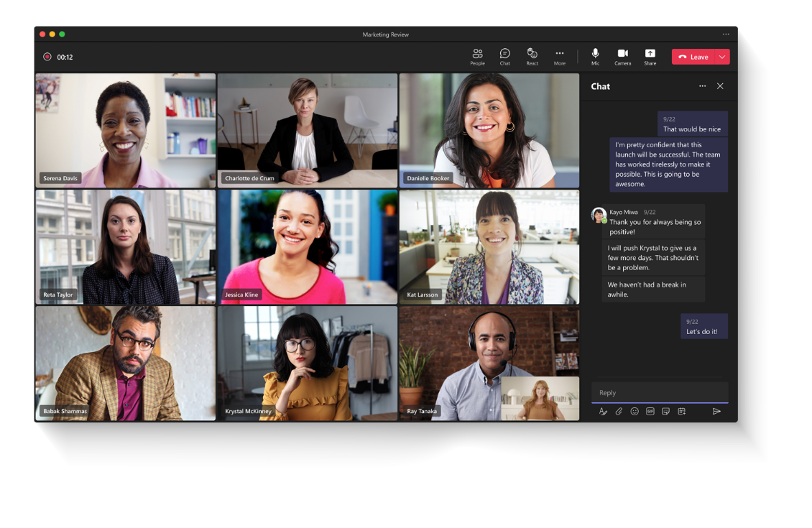This screenshot has width=812, height=528.
Task: Open the text format options
Action: 603,412
